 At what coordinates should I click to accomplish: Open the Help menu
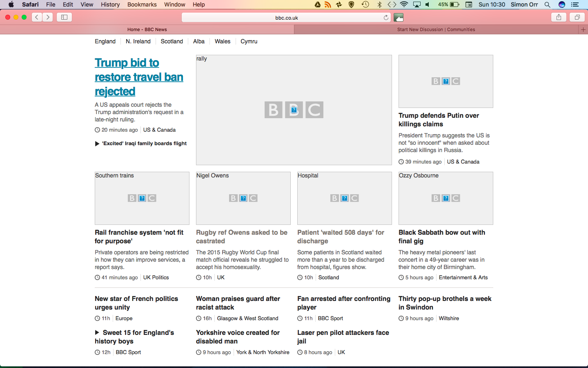199,4
